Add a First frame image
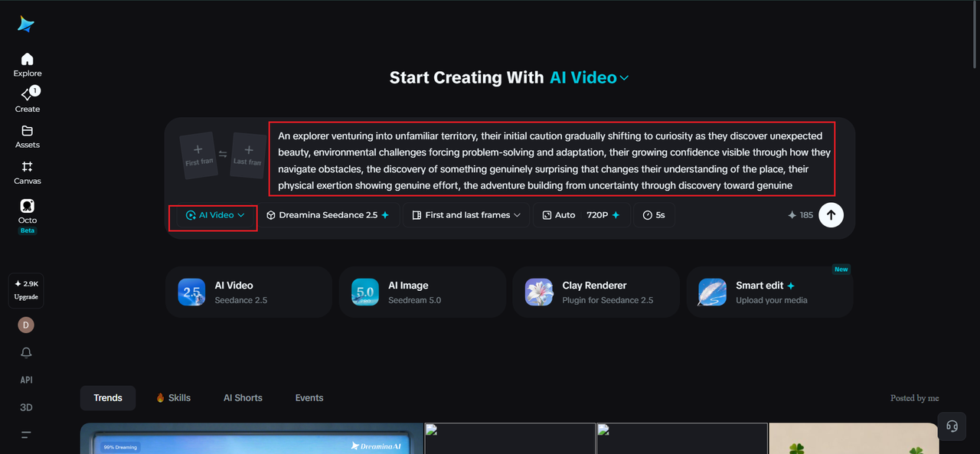 click(x=198, y=155)
